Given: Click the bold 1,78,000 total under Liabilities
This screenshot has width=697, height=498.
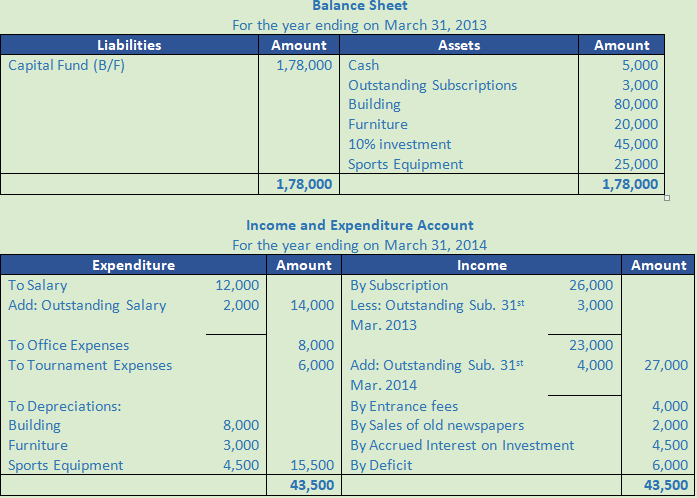Looking at the screenshot, I should (304, 184).
